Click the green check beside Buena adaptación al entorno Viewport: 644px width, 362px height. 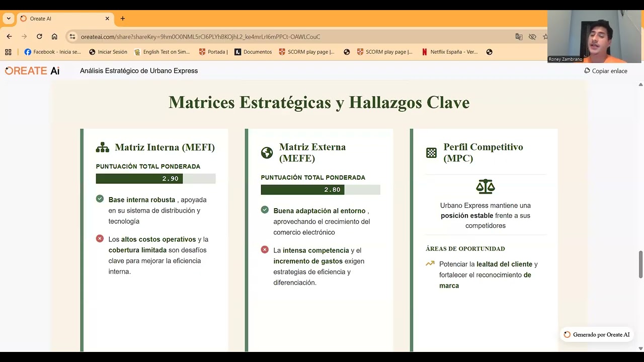coord(265,210)
